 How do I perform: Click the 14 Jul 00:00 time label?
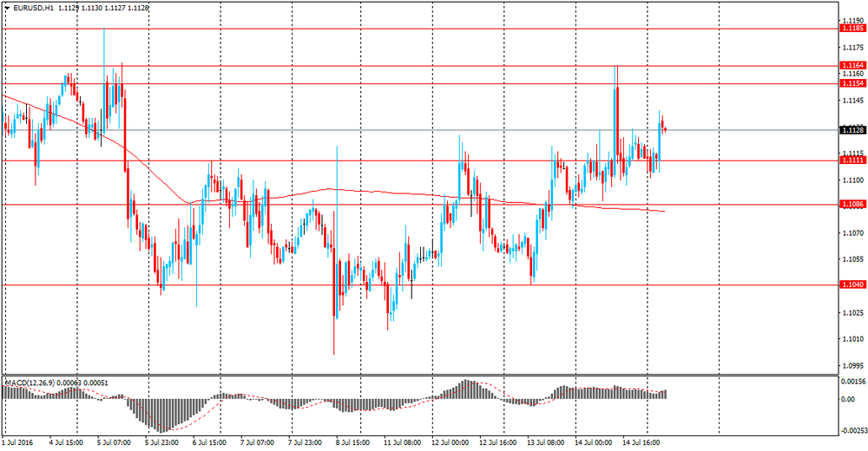tap(593, 442)
